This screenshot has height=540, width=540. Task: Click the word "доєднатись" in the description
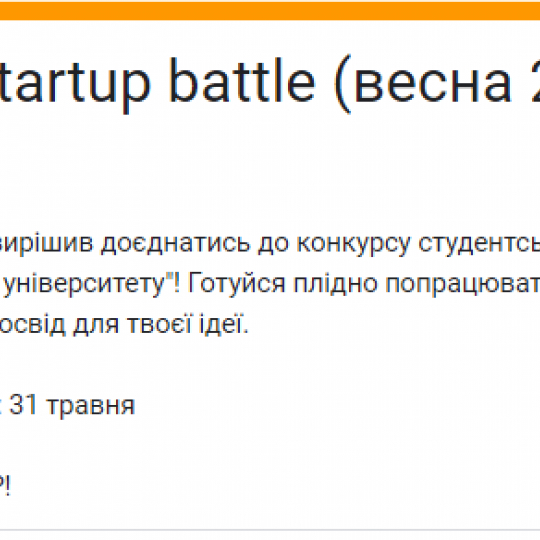175,244
